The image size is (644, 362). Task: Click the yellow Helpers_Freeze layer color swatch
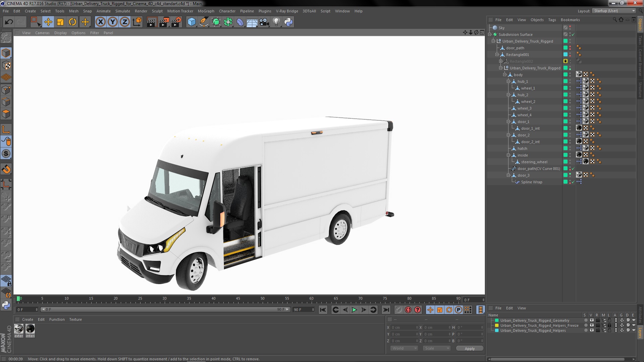point(497,325)
